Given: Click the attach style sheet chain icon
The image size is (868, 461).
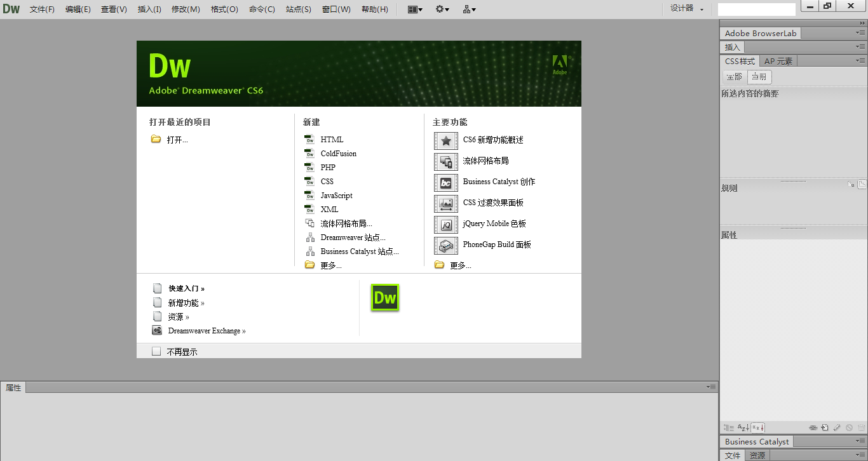Looking at the screenshot, I should pyautogui.click(x=813, y=428).
